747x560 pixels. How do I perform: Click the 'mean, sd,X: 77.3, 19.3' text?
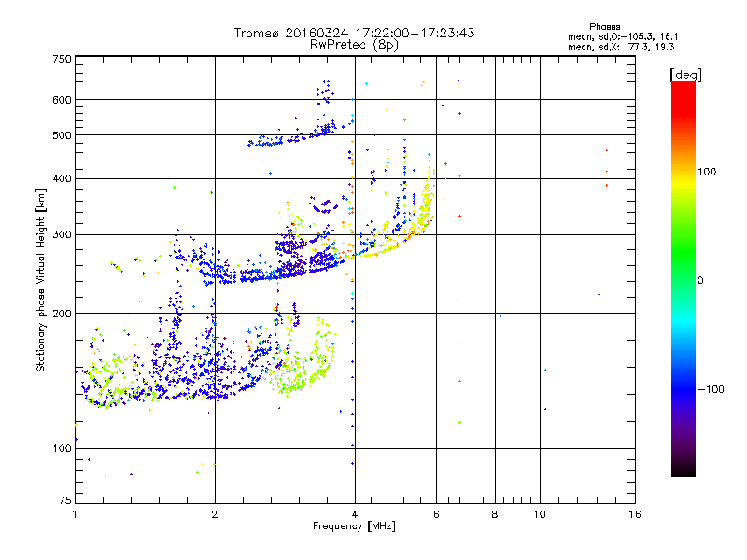tap(621, 48)
